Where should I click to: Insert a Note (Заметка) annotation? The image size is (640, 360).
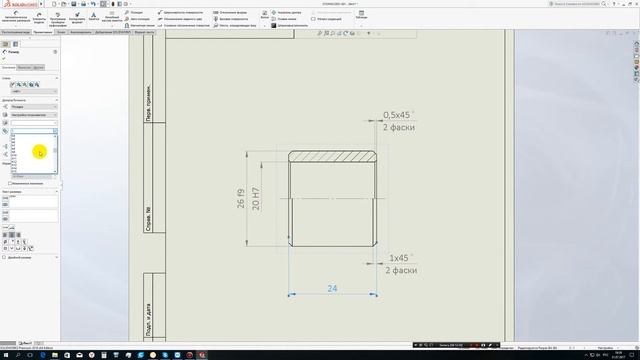click(94, 16)
